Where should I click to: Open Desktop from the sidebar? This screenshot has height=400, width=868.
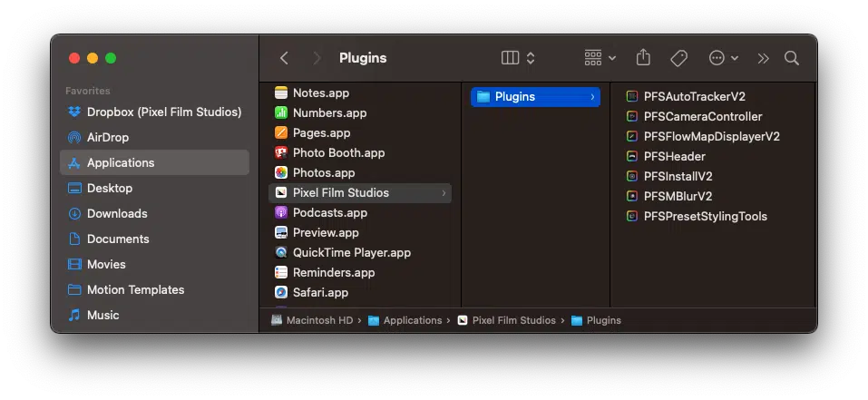154,188
